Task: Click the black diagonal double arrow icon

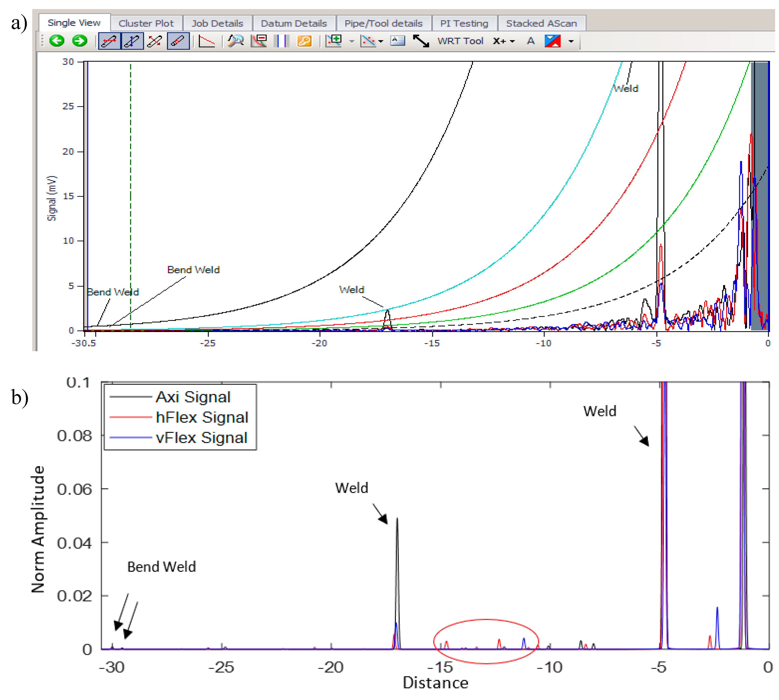Action: point(421,41)
